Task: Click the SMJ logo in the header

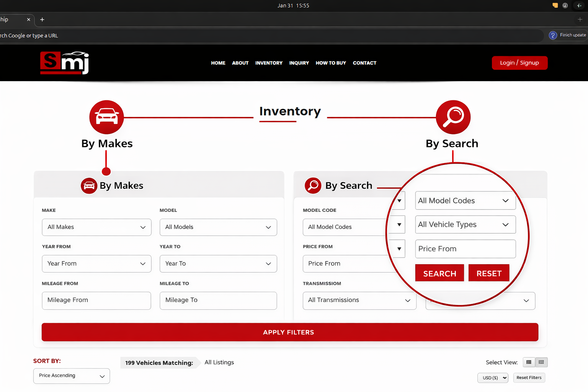Action: click(64, 63)
